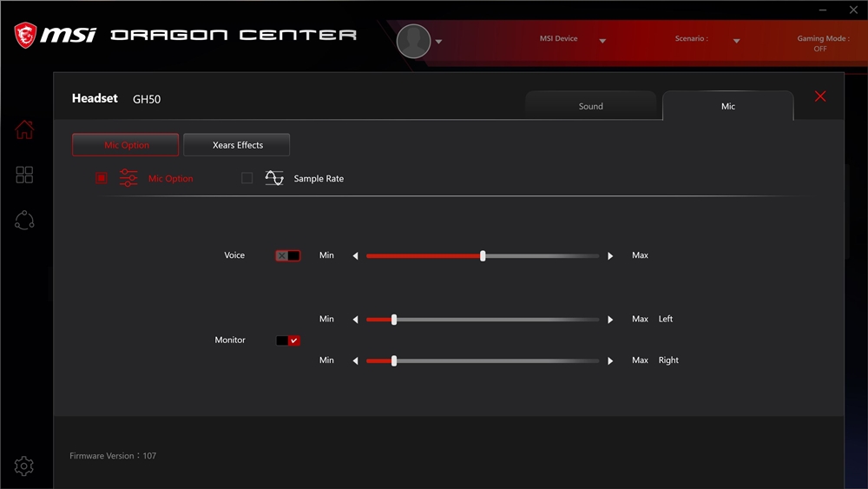Close the Headset panel with red X
The image size is (868, 489).
tap(820, 96)
